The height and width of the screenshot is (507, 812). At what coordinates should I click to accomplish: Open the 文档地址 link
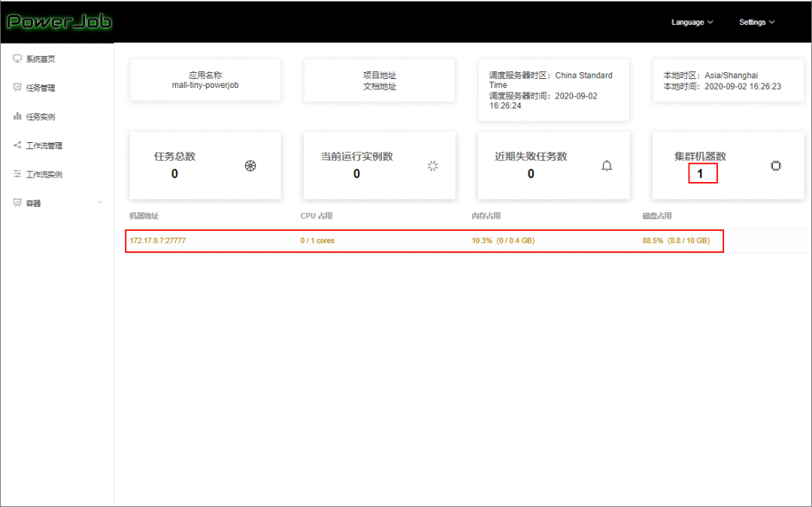coord(379,87)
